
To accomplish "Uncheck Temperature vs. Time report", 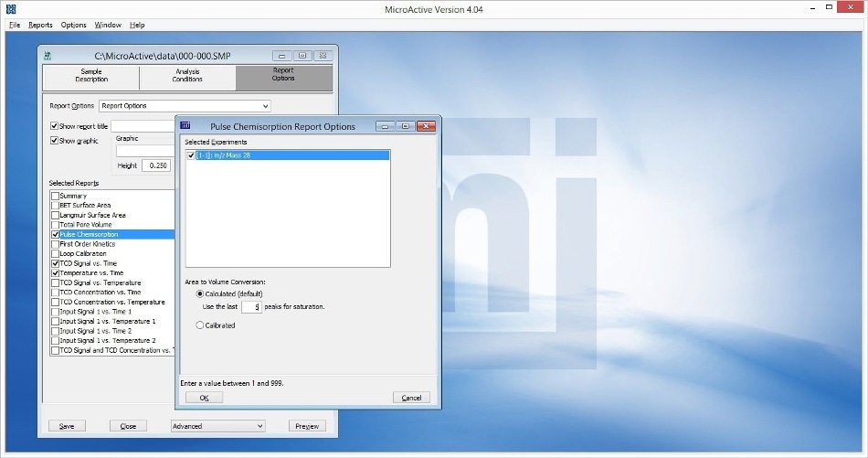I will [55, 273].
